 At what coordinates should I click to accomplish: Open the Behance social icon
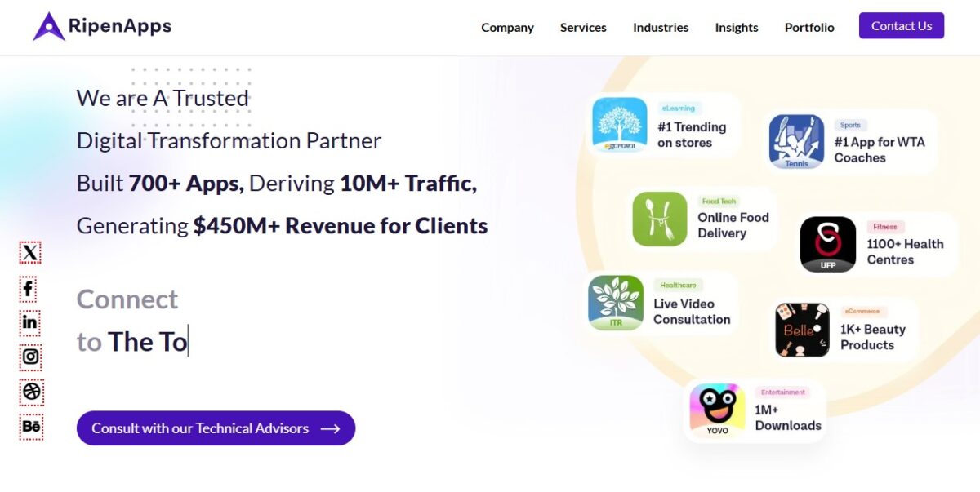30,426
